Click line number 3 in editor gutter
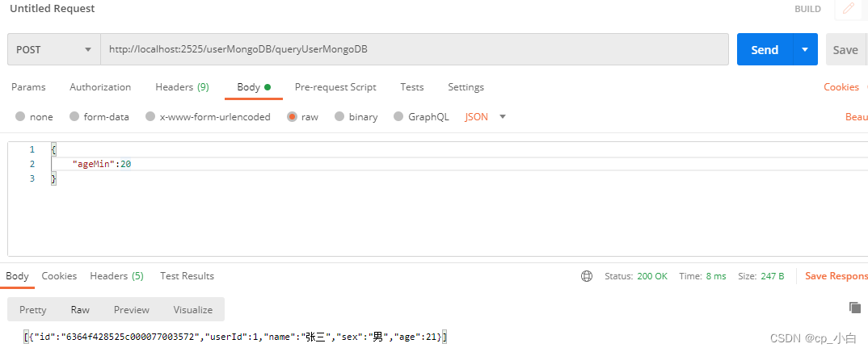The width and height of the screenshot is (868, 352). click(x=32, y=178)
